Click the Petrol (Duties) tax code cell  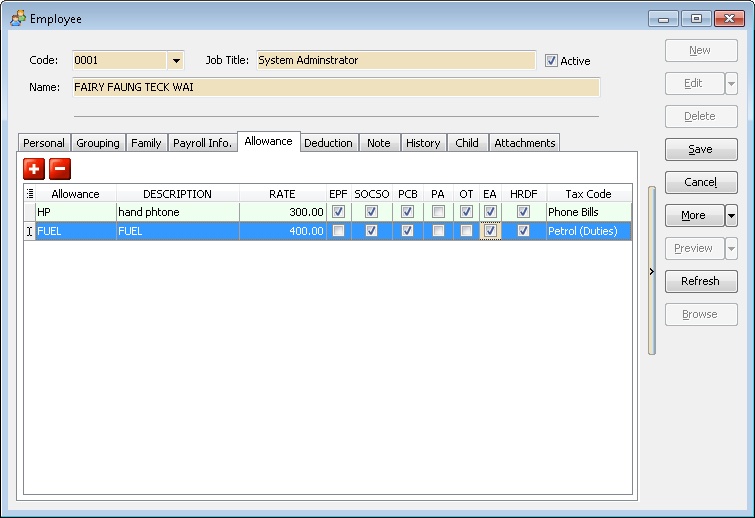point(589,231)
